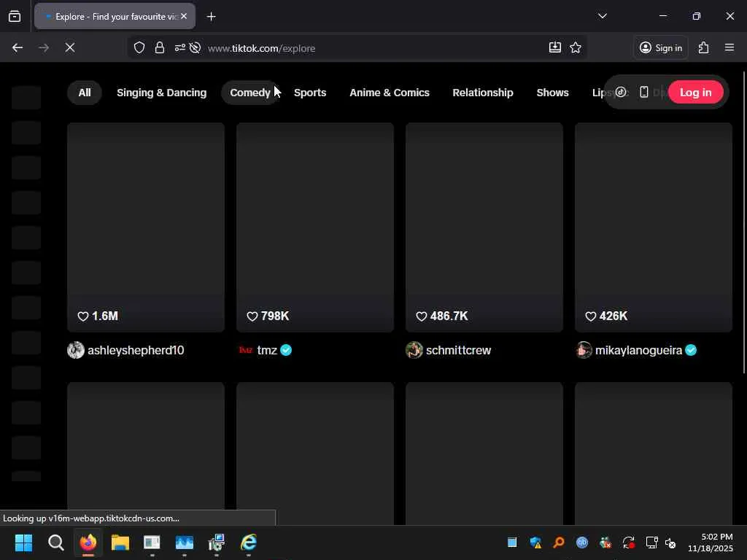Select the All category tab
Viewport: 747px width, 560px height.
pyautogui.click(x=85, y=93)
